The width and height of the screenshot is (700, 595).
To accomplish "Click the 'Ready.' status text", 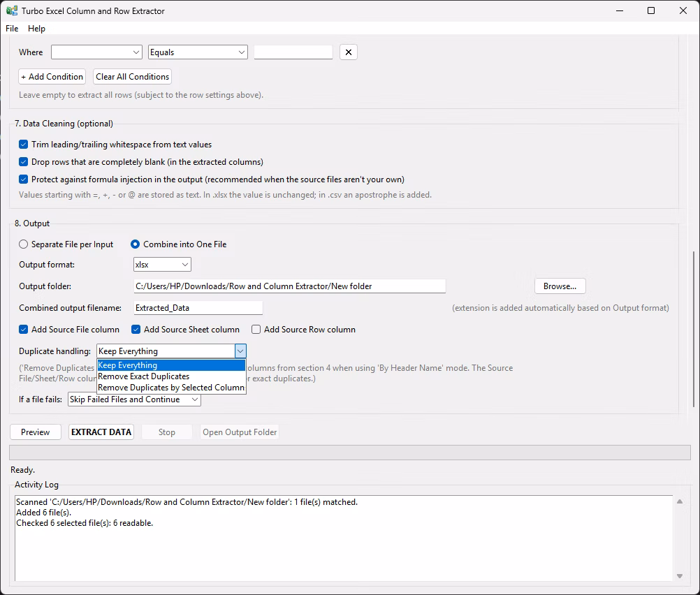I will click(23, 470).
